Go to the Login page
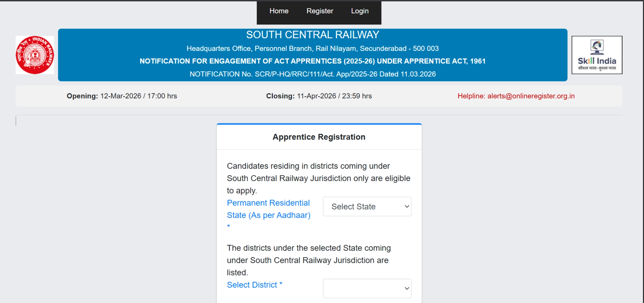The width and height of the screenshot is (644, 303). [x=359, y=11]
